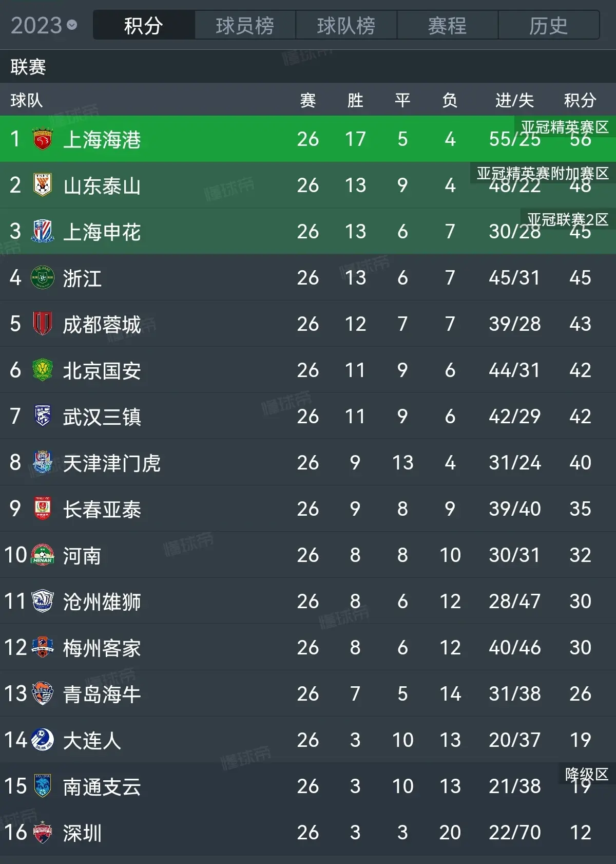Image resolution: width=616 pixels, height=864 pixels.
Task: Open the 2023 season dropdown
Action: click(44, 25)
